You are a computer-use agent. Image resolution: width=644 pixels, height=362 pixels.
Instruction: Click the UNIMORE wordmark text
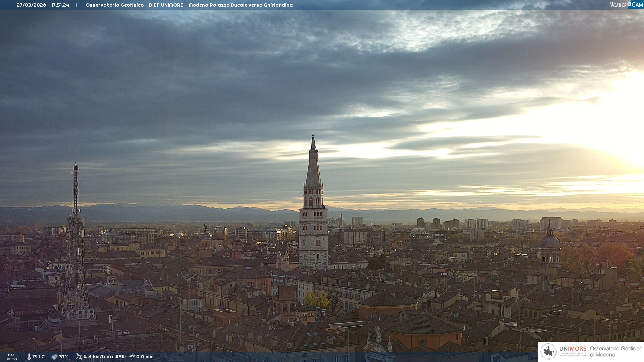click(573, 349)
